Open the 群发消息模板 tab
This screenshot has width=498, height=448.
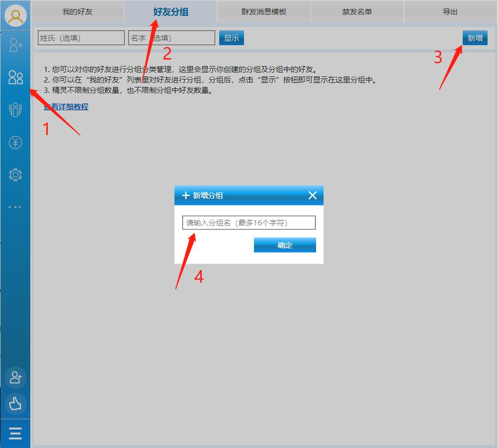pyautogui.click(x=263, y=11)
